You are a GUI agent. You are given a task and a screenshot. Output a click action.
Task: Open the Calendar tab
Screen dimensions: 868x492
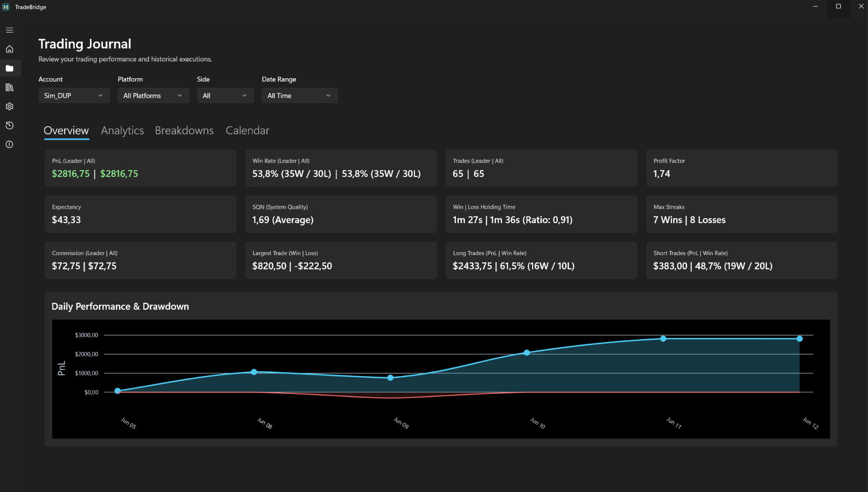(247, 131)
